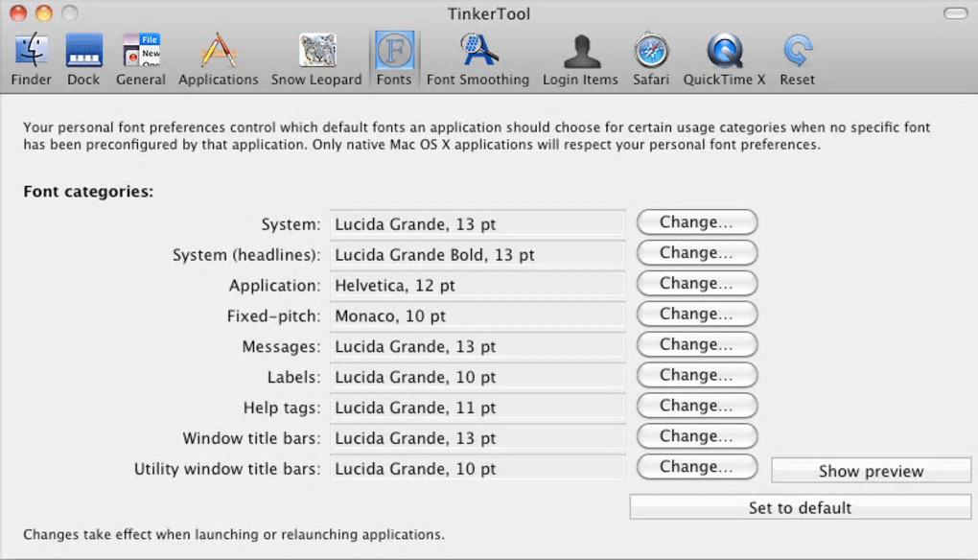Select the Fonts toolbar icon
Screen dimensions: 978x560
point(394,59)
